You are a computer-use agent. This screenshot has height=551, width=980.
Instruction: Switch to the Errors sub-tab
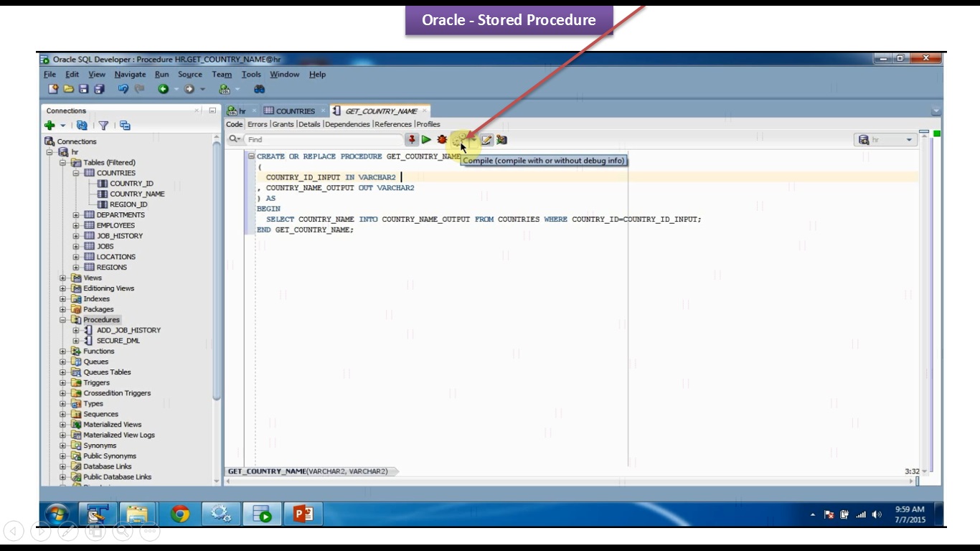257,124
